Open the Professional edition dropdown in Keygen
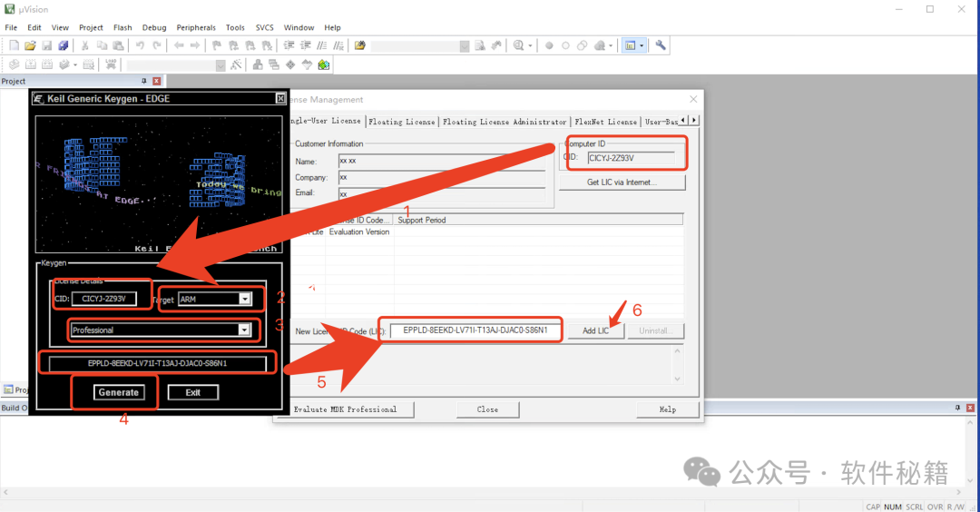The width and height of the screenshot is (980, 512). click(244, 330)
